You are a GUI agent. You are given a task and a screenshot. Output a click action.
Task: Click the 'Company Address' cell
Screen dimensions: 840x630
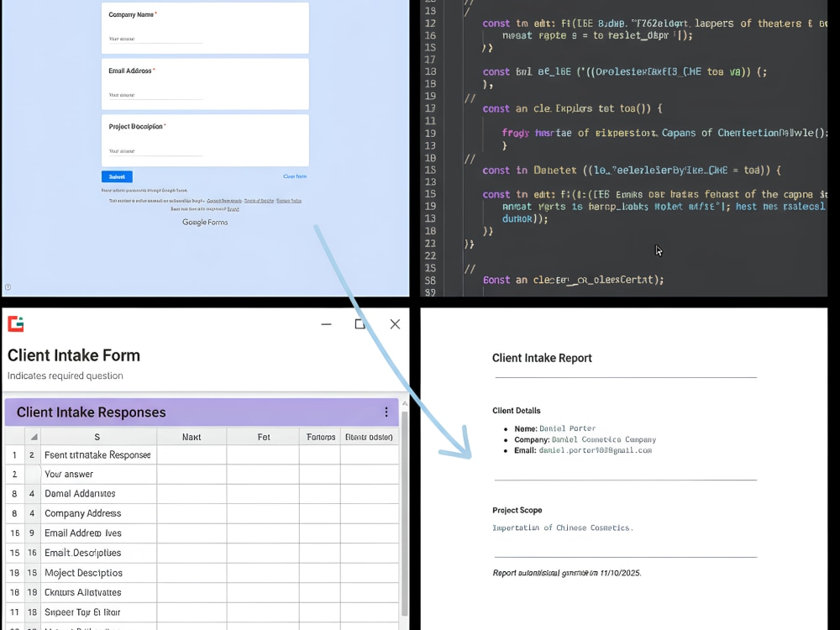click(98, 513)
